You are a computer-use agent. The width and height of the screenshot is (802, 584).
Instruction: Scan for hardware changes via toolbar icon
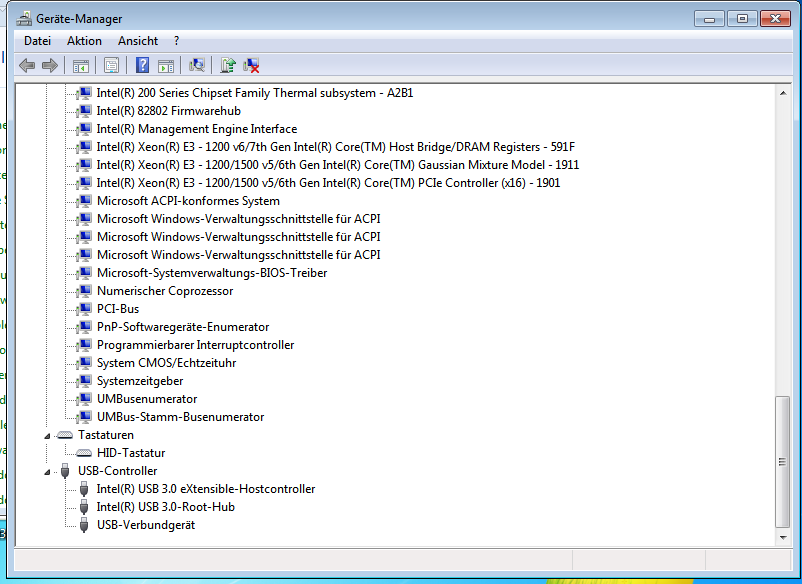(196, 65)
